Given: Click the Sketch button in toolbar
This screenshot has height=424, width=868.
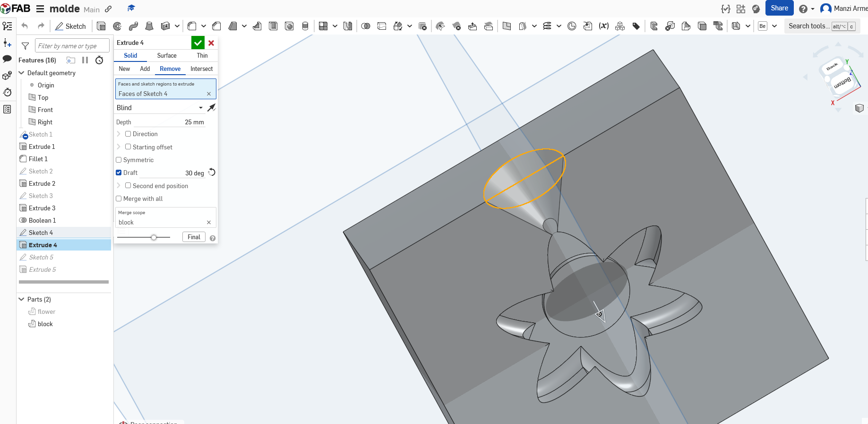Looking at the screenshot, I should click(x=70, y=26).
